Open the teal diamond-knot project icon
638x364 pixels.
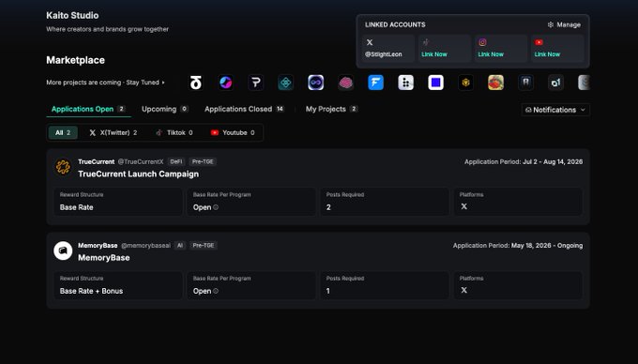point(285,83)
